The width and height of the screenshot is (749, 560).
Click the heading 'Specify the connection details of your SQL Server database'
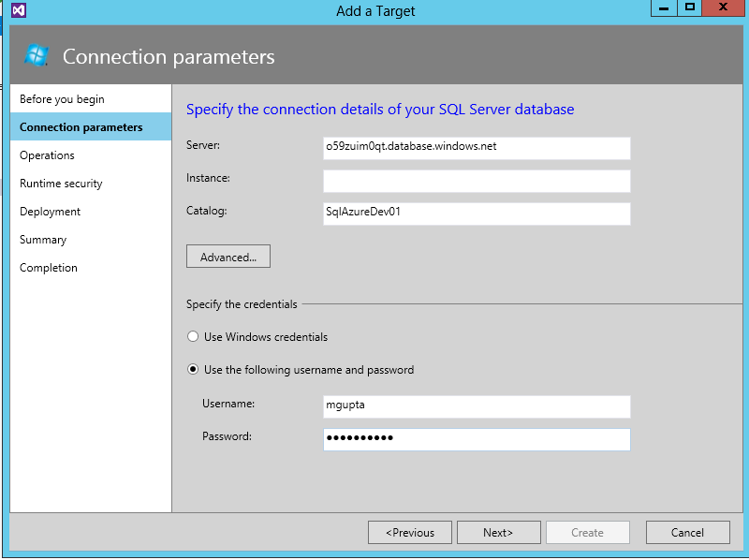(380, 110)
